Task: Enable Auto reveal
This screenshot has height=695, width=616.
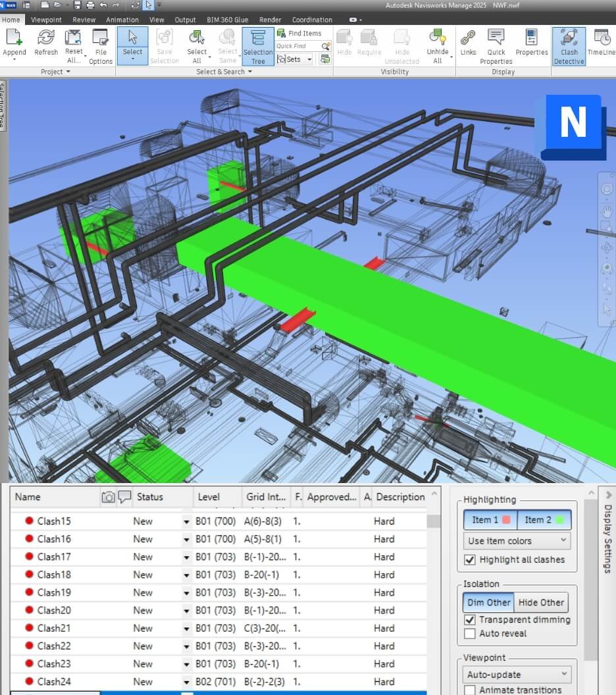Action: point(471,634)
